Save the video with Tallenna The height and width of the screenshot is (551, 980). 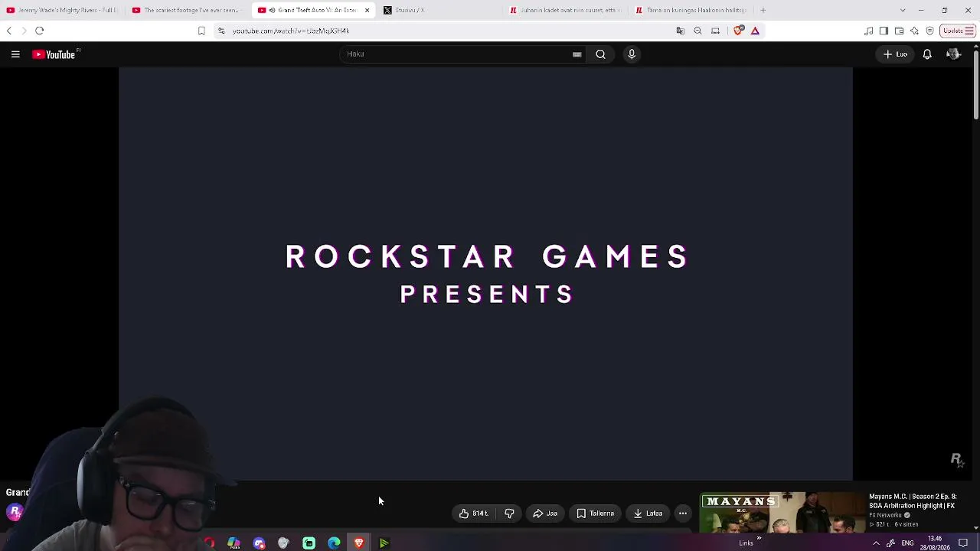point(596,514)
